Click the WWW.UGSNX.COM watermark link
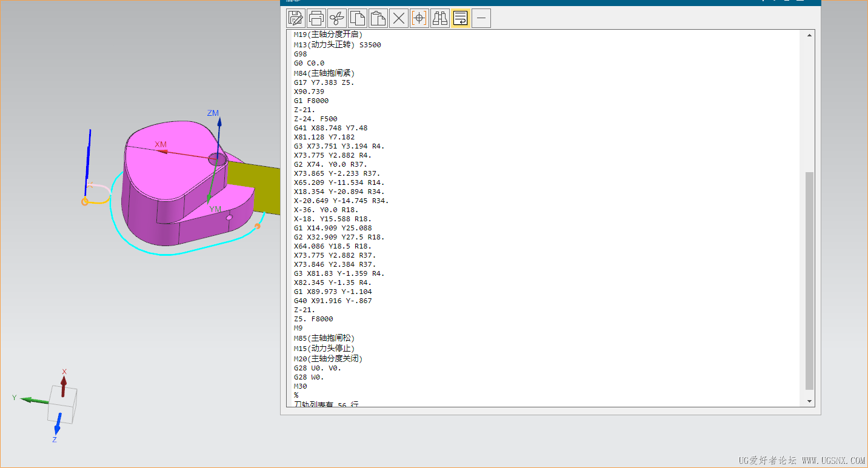 pos(833,461)
